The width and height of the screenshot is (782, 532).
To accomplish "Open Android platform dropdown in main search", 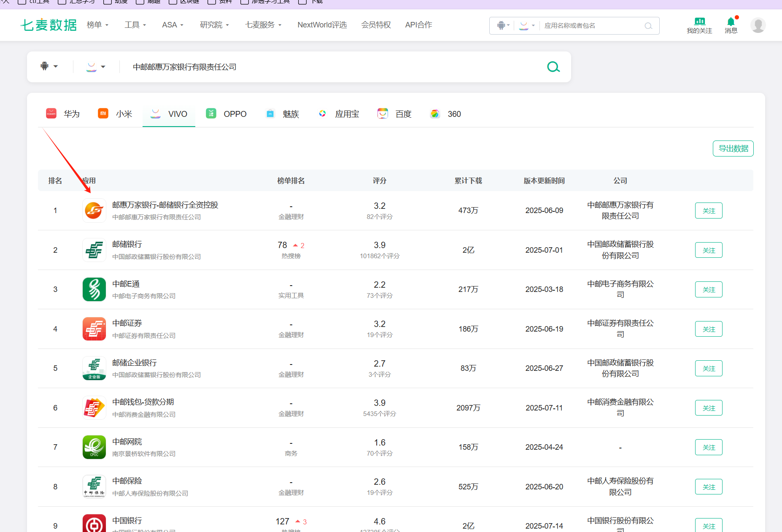I will click(50, 66).
